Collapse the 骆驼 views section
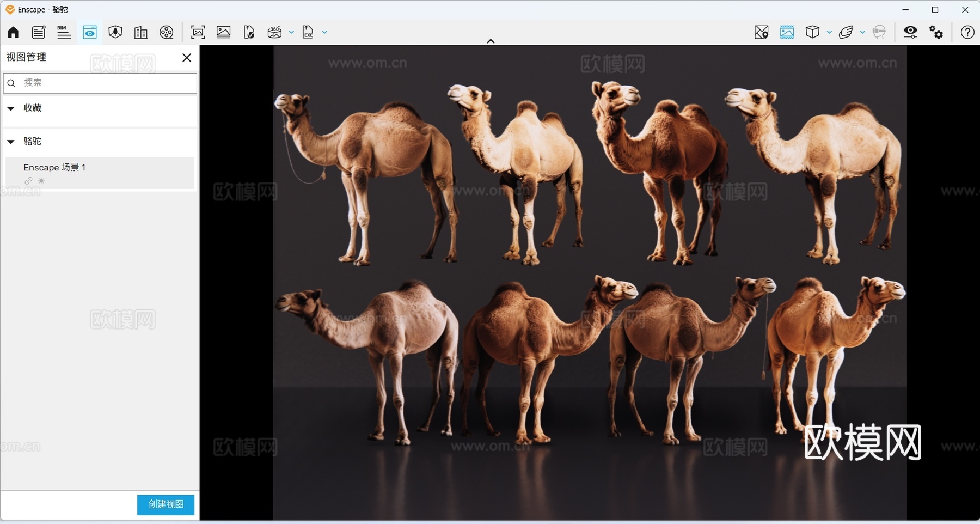Image resolution: width=980 pixels, height=524 pixels. click(x=10, y=142)
